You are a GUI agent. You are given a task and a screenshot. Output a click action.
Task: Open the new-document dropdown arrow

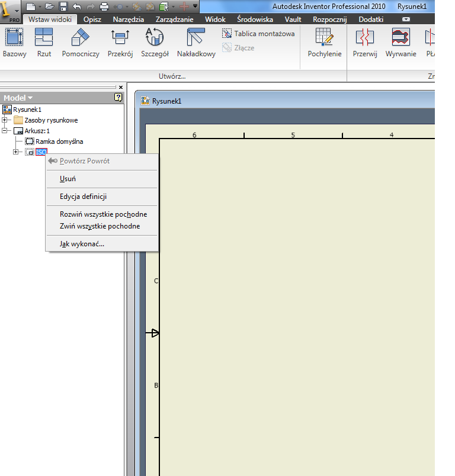40,7
